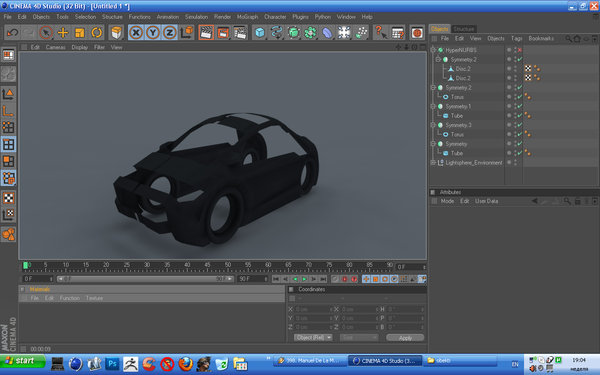Open the HyperNURBS generator icon
Viewport: 600px width, 375px height.
293,33
